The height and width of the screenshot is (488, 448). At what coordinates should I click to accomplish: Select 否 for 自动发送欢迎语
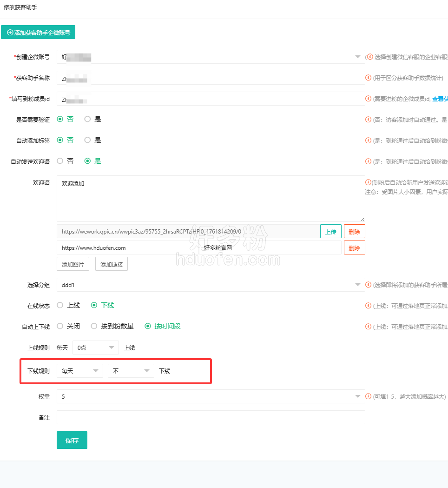coord(60,161)
